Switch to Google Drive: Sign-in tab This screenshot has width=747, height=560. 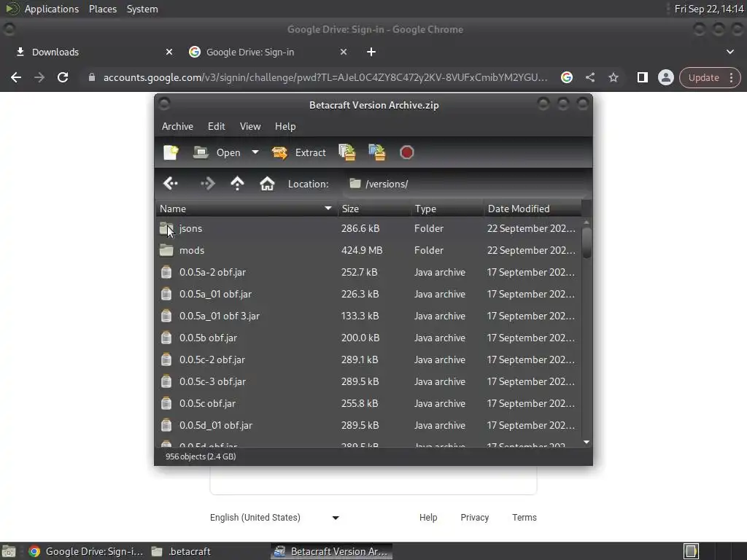coord(267,52)
